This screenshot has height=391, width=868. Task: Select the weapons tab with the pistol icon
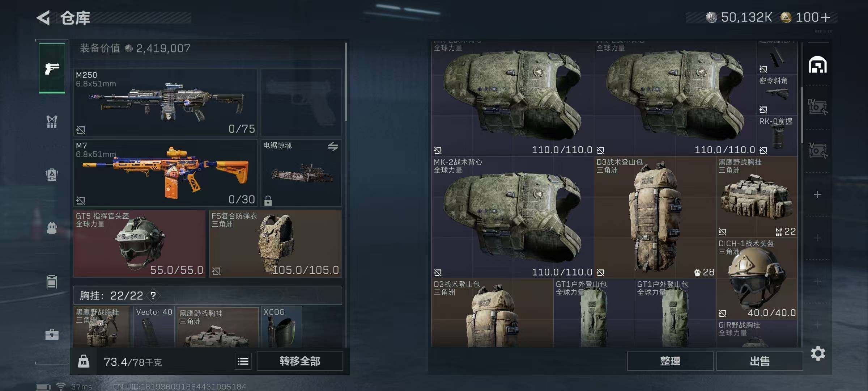click(52, 68)
